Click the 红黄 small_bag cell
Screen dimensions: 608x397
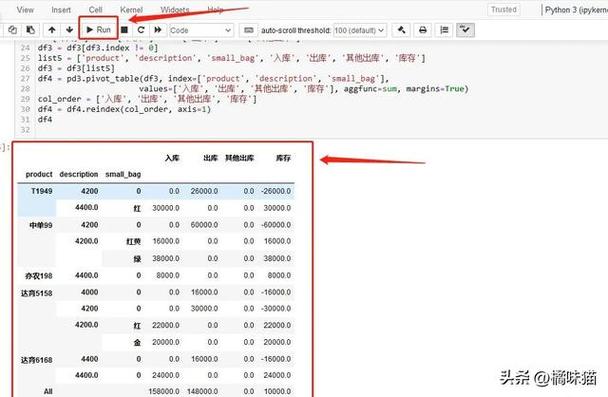pyautogui.click(x=133, y=242)
